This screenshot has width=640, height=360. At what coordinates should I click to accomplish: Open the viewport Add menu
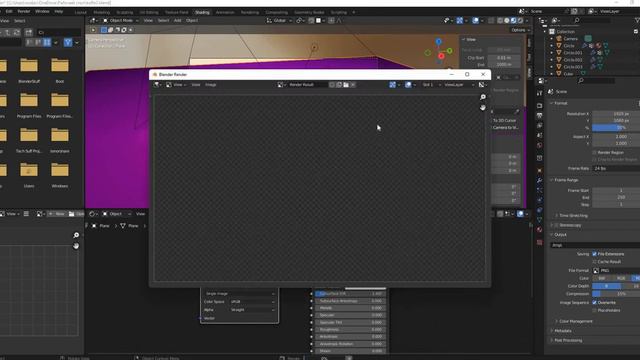[x=178, y=20]
